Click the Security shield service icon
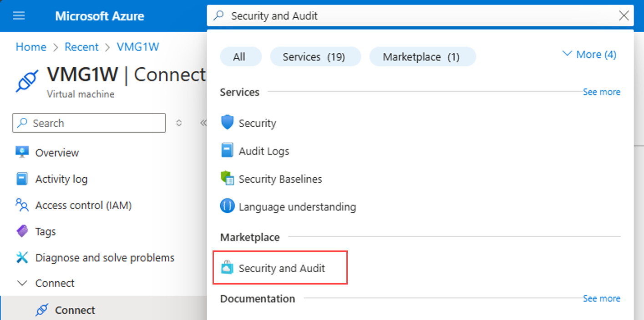 [x=227, y=123]
